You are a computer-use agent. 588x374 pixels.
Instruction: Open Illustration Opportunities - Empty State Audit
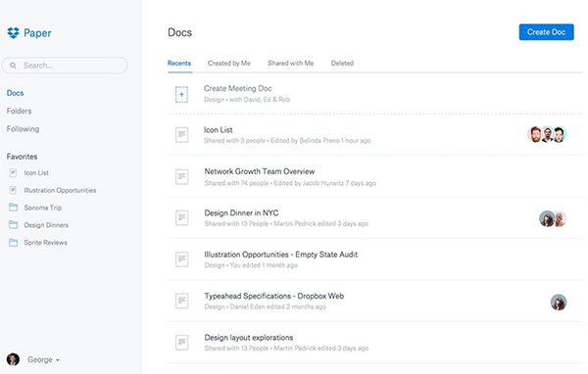click(281, 255)
